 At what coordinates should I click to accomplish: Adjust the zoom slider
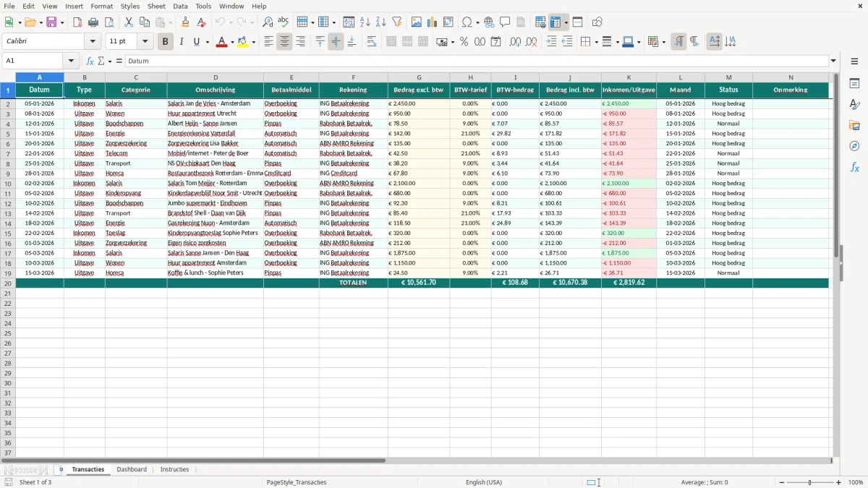pos(809,482)
